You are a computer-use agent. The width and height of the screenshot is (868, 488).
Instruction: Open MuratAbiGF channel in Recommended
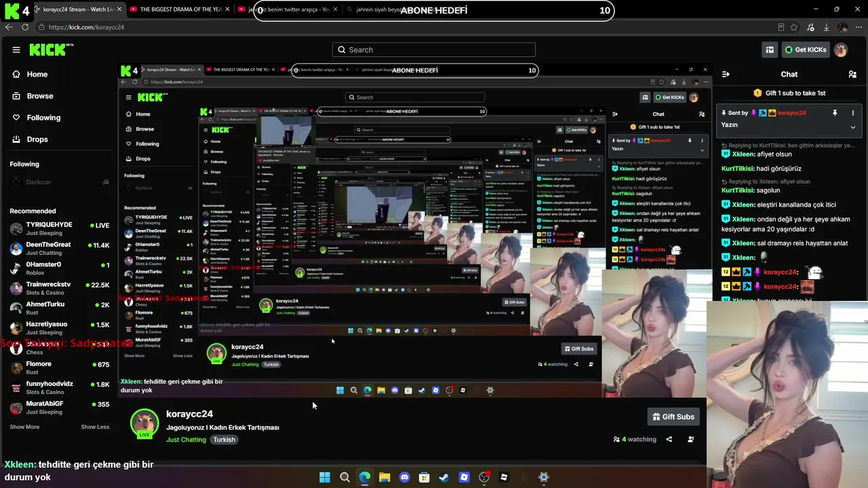(x=59, y=408)
